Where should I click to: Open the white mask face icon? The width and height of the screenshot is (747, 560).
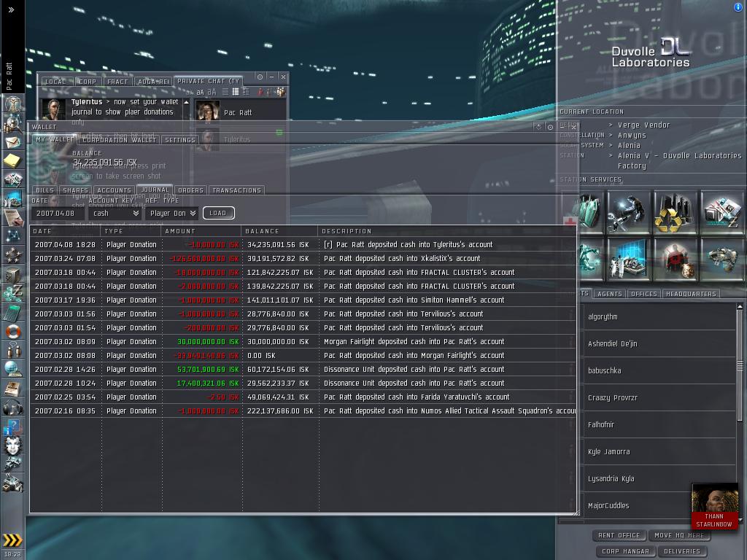coord(13,446)
